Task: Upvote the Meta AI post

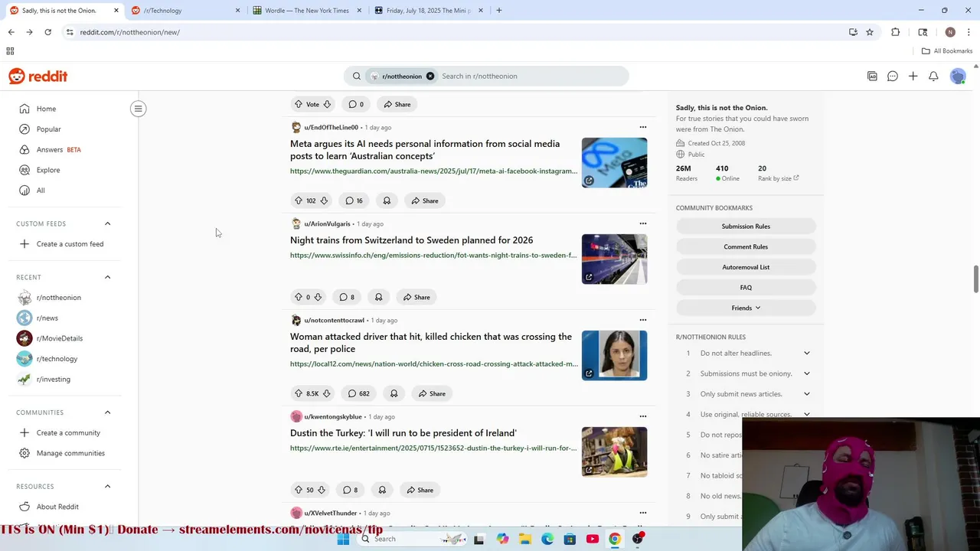Action: click(x=299, y=201)
